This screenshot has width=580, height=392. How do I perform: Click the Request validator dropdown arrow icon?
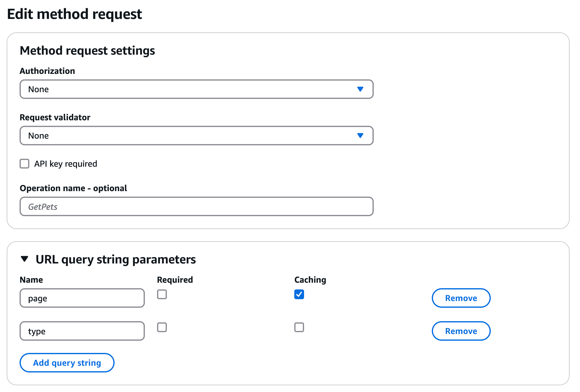pyautogui.click(x=360, y=136)
